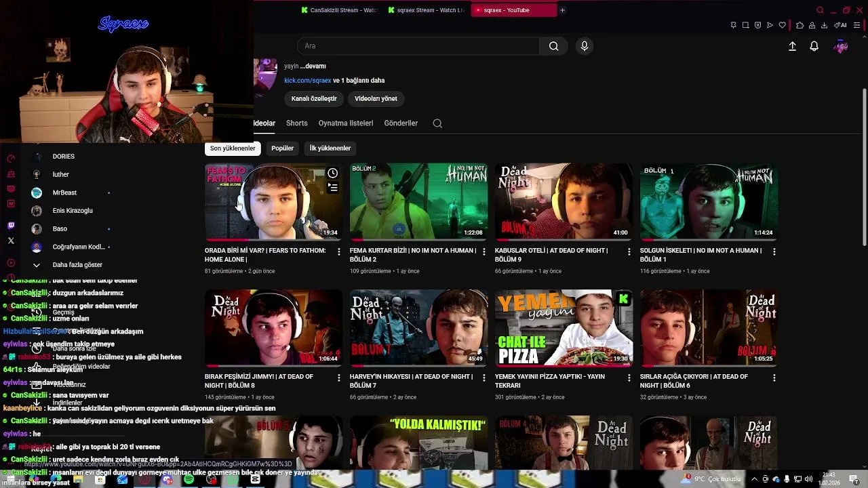868x488 pixels.
Task: Open the YouTube upload/create icon
Action: click(792, 46)
